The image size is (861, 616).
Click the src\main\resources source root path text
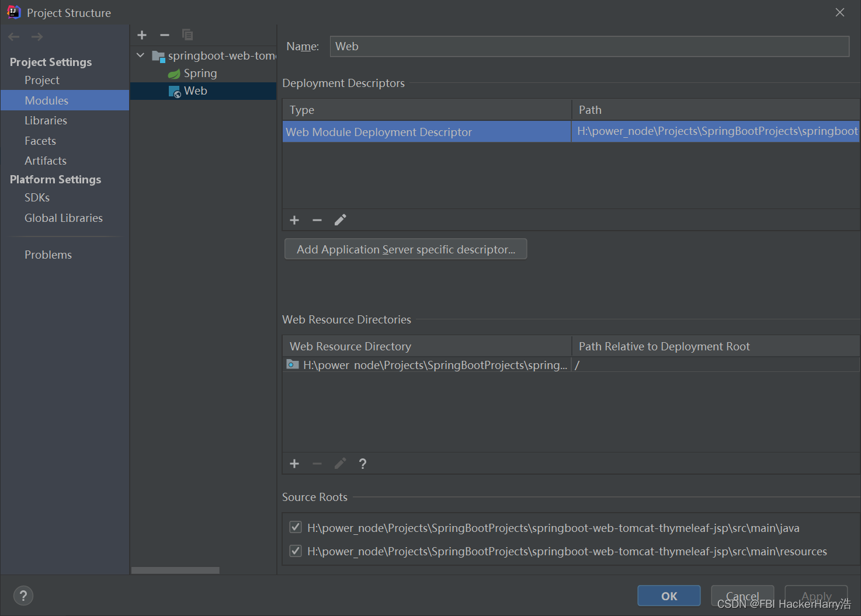[567, 551]
